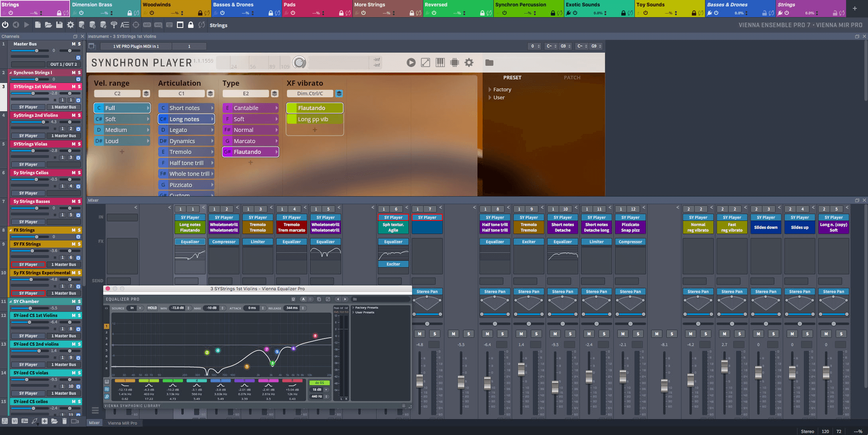Viewport: 868px width, 435px height.
Task: Click the power icon in main toolbar
Action: coord(5,25)
